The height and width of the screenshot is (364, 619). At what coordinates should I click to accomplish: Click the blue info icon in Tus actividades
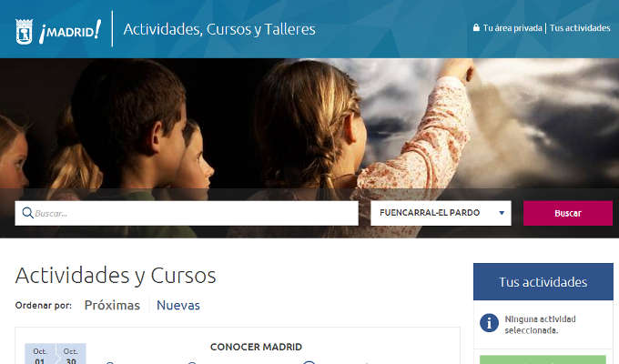489,323
